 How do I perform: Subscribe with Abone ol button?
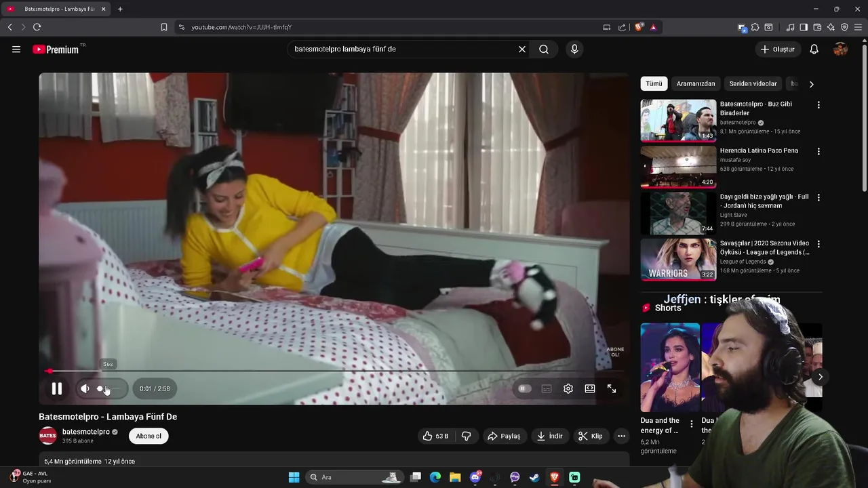pyautogui.click(x=149, y=436)
